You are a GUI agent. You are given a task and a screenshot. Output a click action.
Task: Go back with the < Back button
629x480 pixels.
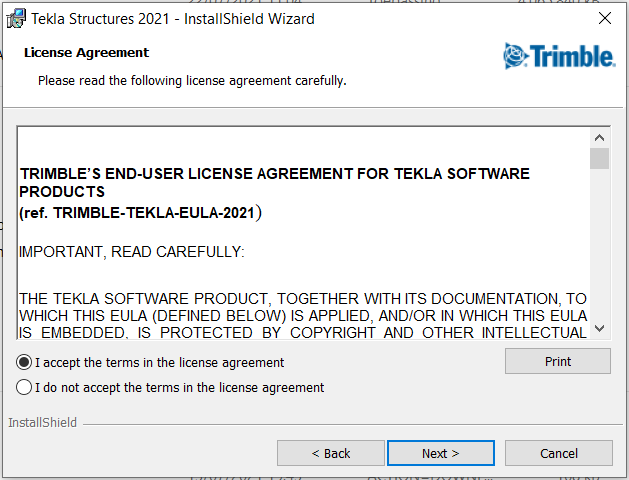pos(331,453)
